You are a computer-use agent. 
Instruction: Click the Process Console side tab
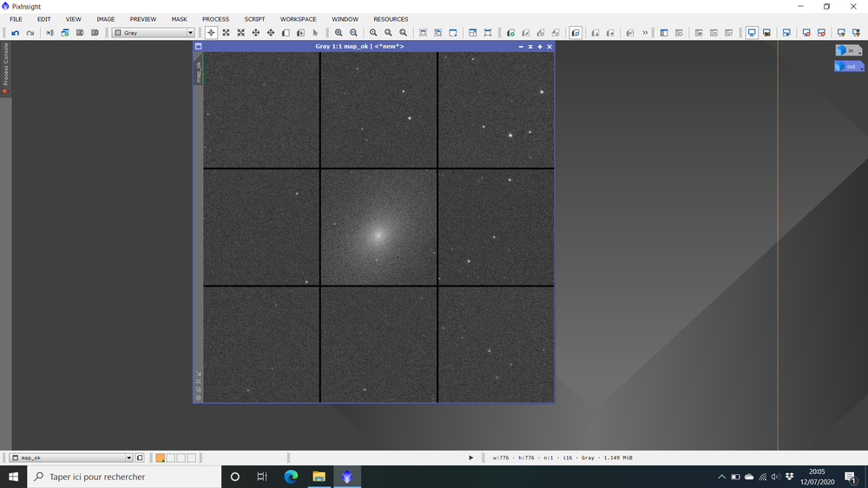[5, 66]
